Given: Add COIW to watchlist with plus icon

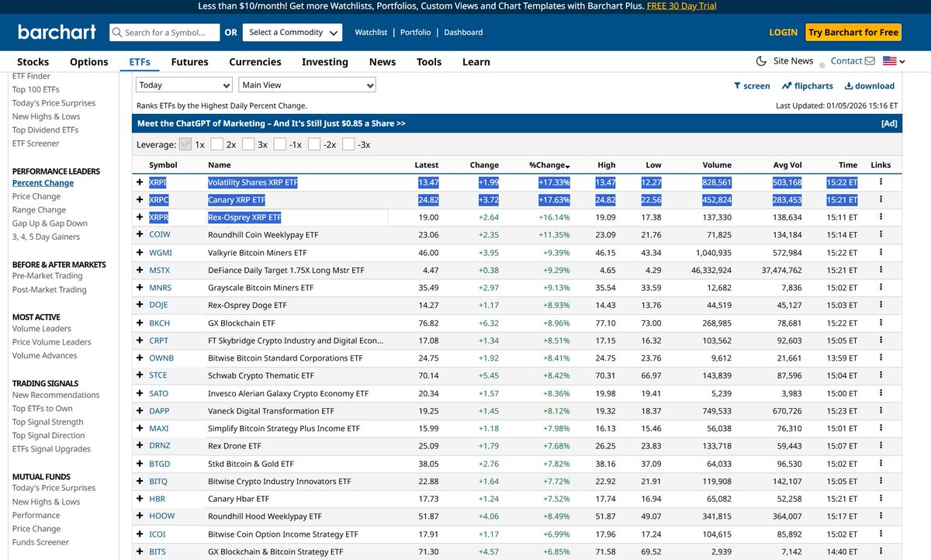Looking at the screenshot, I should [x=138, y=234].
